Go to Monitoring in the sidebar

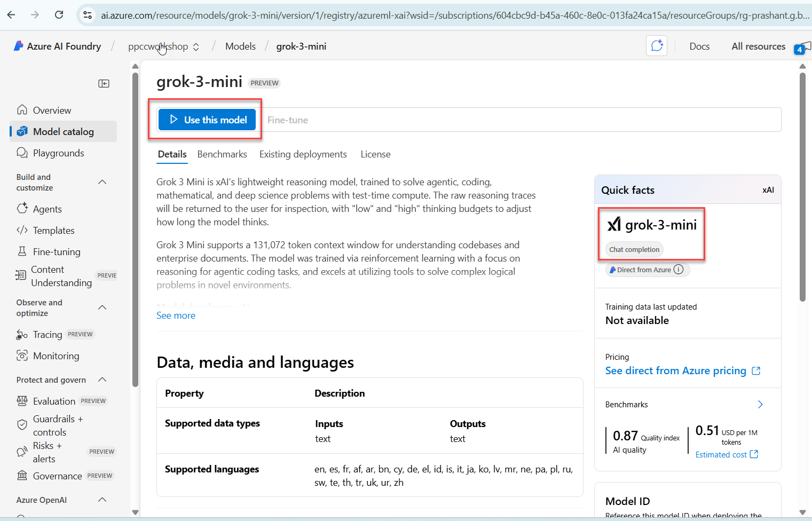click(56, 356)
